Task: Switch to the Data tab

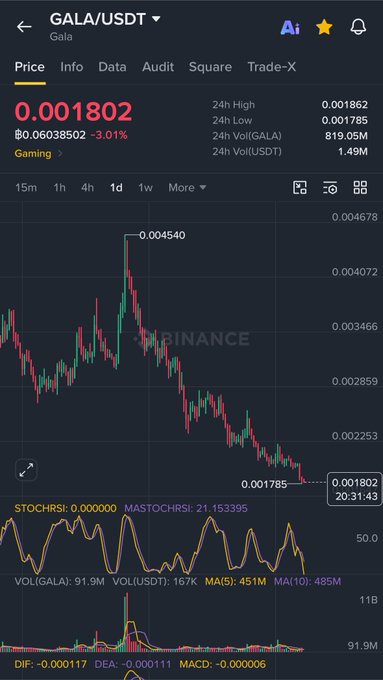Action: 112,67
